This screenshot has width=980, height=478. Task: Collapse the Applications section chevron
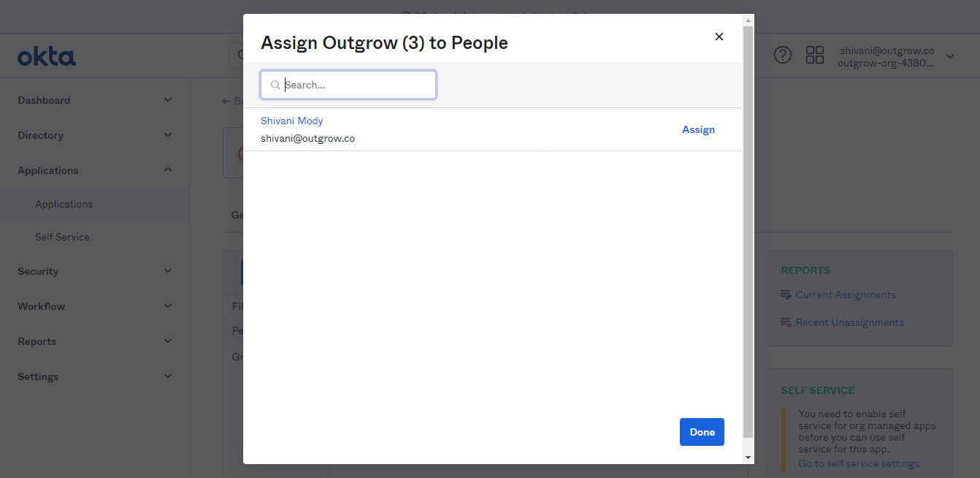coord(168,170)
